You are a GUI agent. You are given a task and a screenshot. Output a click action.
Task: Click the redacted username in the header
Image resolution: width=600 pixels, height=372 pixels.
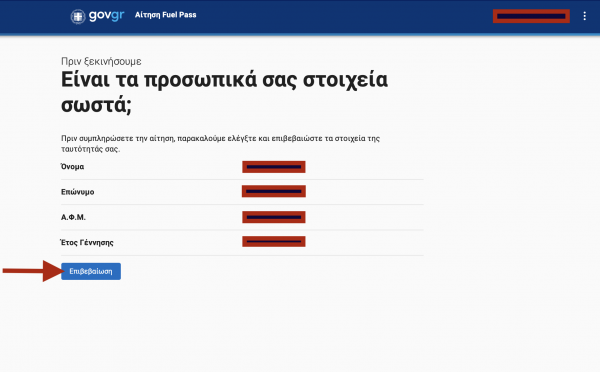[531, 16]
